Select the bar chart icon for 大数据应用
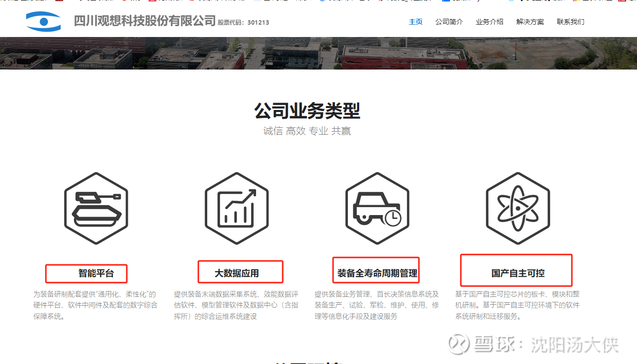 click(236, 207)
